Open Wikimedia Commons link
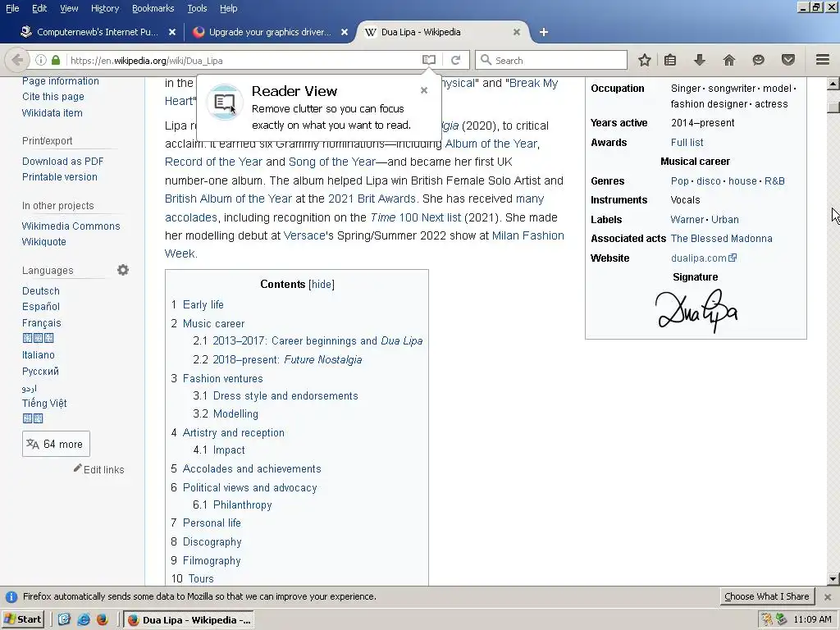840x630 pixels. (71, 226)
